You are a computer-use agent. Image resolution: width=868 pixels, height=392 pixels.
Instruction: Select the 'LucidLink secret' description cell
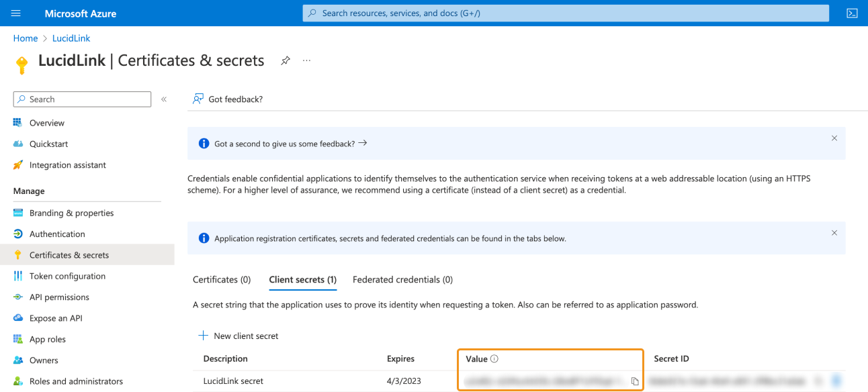coord(233,381)
